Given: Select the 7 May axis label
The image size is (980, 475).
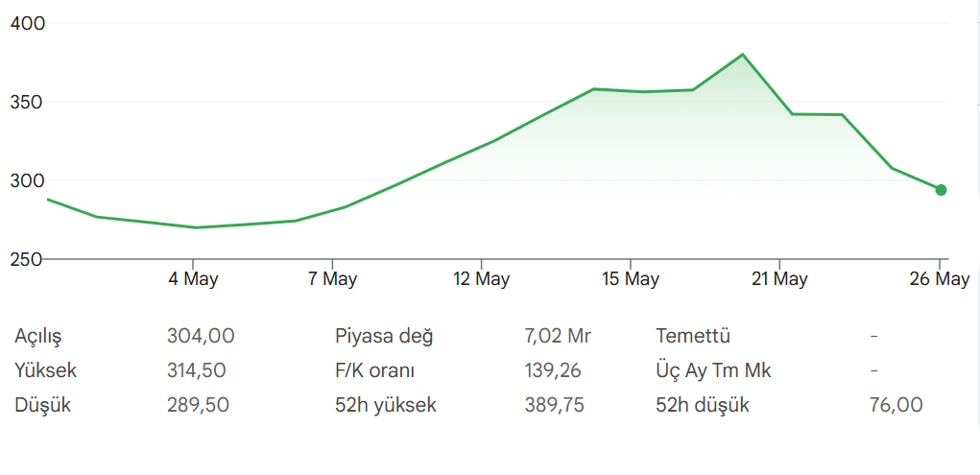Looking at the screenshot, I should 332,278.
